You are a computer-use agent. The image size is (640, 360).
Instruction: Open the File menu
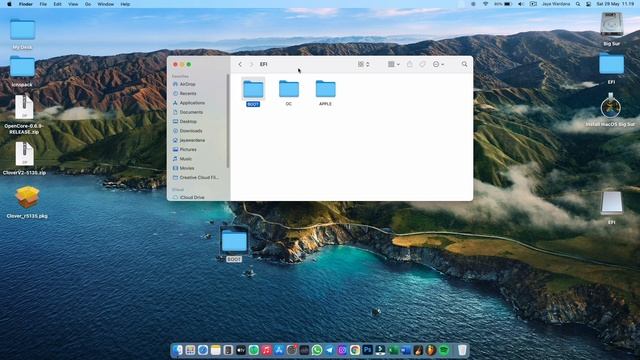(x=43, y=4)
